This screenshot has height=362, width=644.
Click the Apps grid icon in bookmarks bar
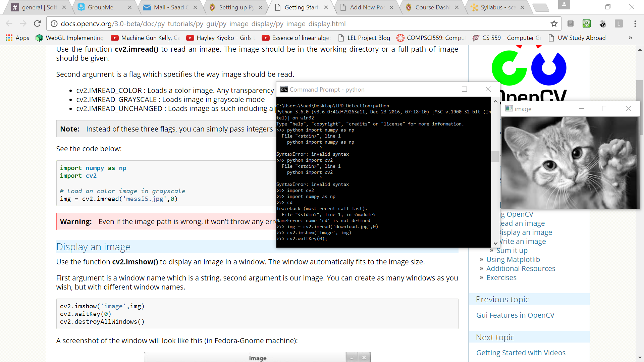(9, 38)
